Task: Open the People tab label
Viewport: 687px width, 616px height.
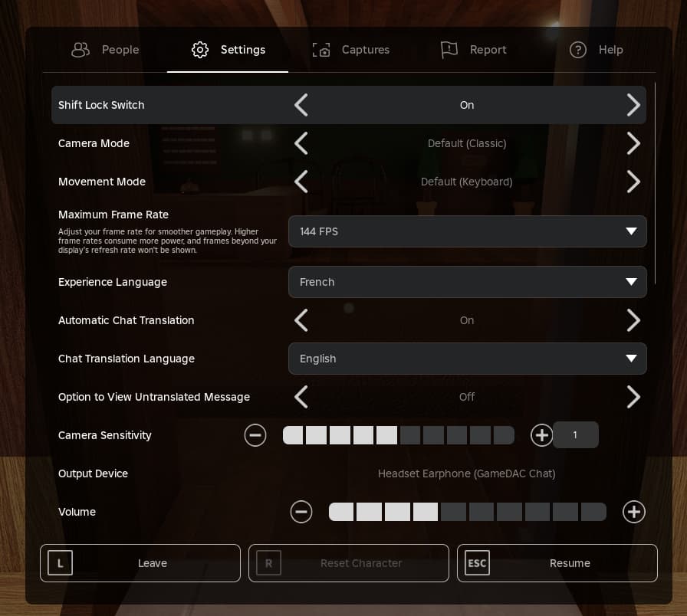Action: (x=120, y=50)
